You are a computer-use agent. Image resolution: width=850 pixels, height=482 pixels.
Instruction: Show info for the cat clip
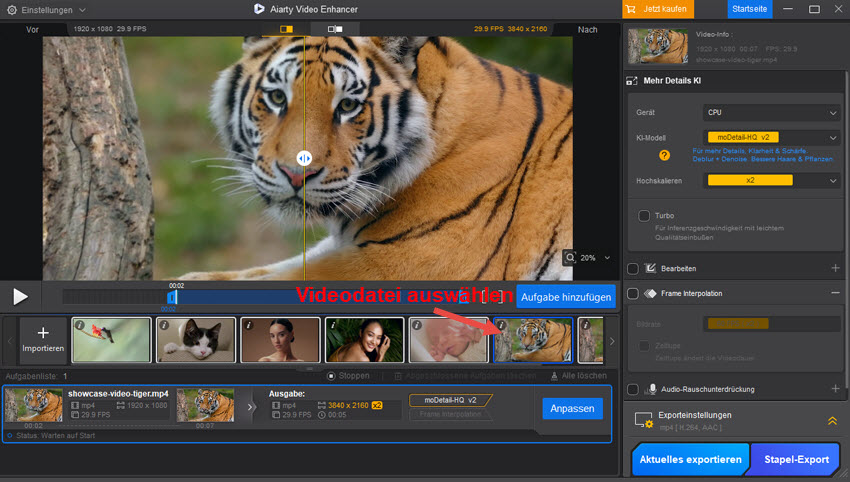tap(164, 325)
